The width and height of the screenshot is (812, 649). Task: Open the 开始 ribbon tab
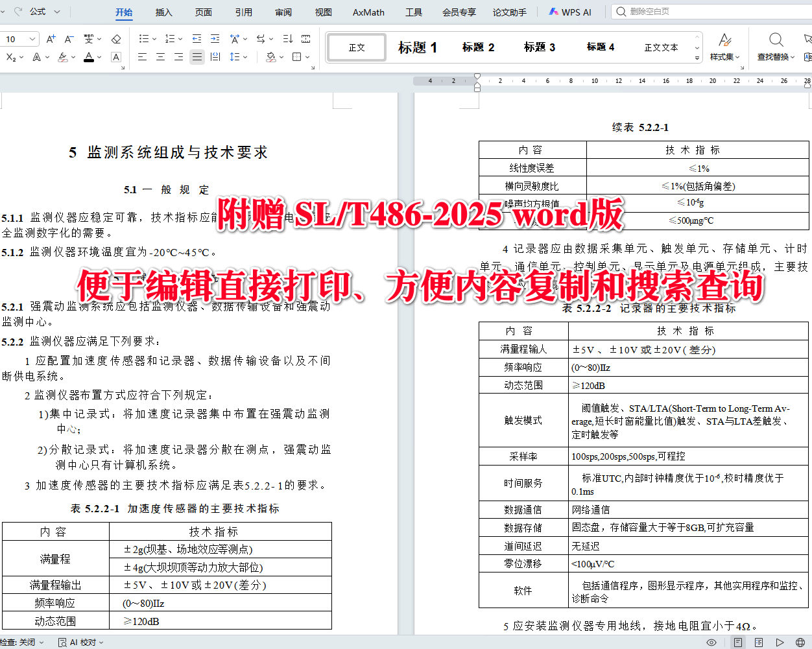point(124,12)
